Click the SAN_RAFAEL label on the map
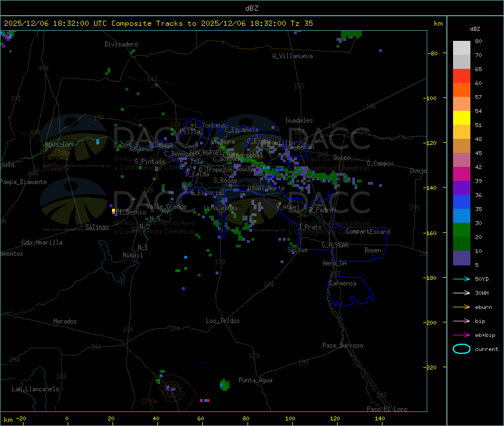The image size is (504, 426). tap(206, 152)
